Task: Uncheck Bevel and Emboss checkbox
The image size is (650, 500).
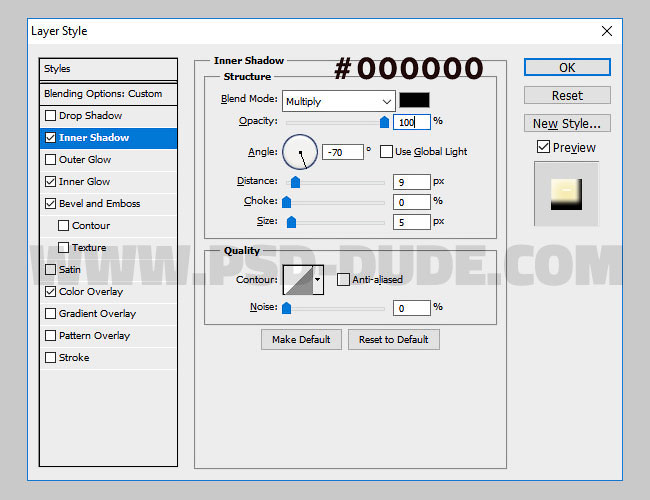Action: [x=50, y=203]
